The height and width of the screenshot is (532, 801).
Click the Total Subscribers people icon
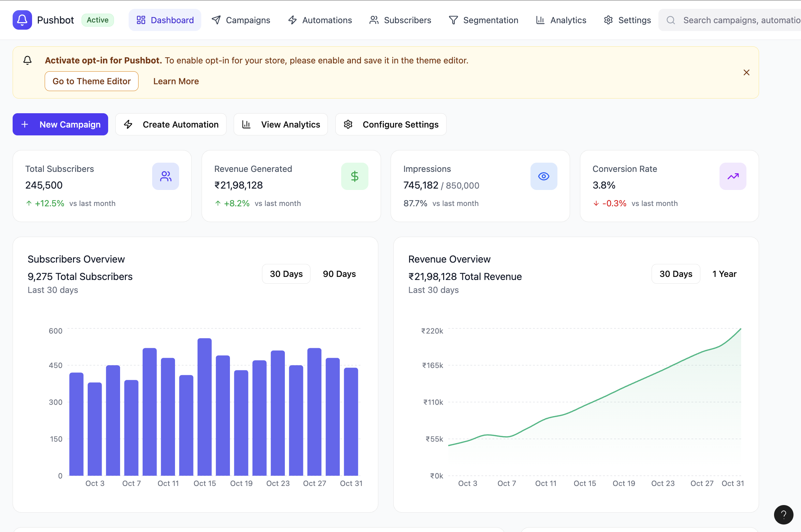(165, 176)
